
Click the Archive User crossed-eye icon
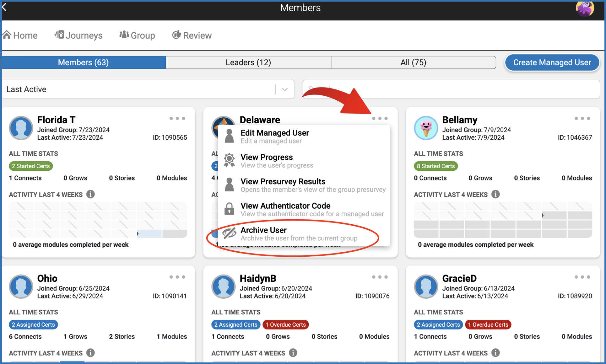coord(229,233)
